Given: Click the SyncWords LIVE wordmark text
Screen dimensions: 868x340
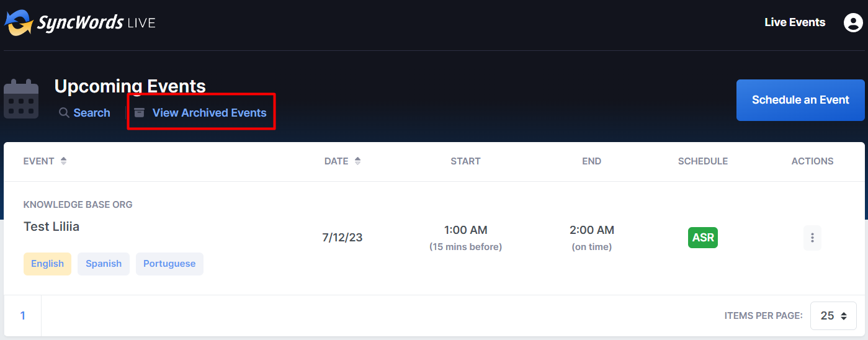Looking at the screenshot, I should click(x=96, y=24).
